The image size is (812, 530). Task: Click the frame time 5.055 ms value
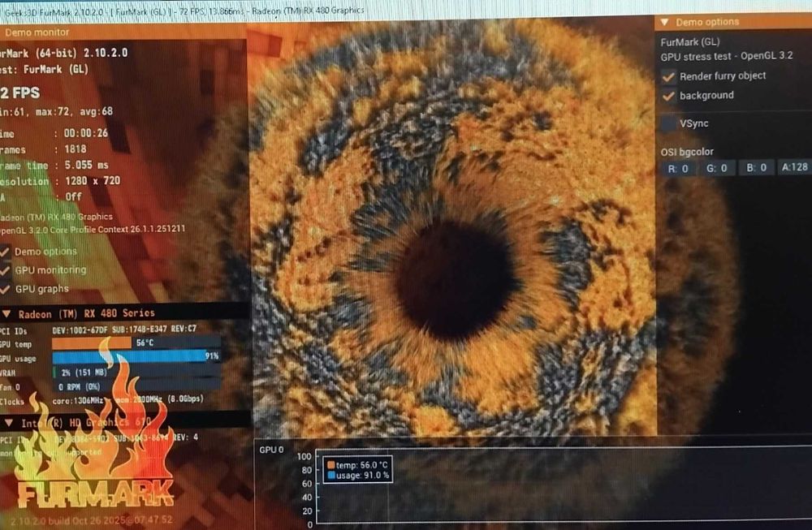[87, 165]
